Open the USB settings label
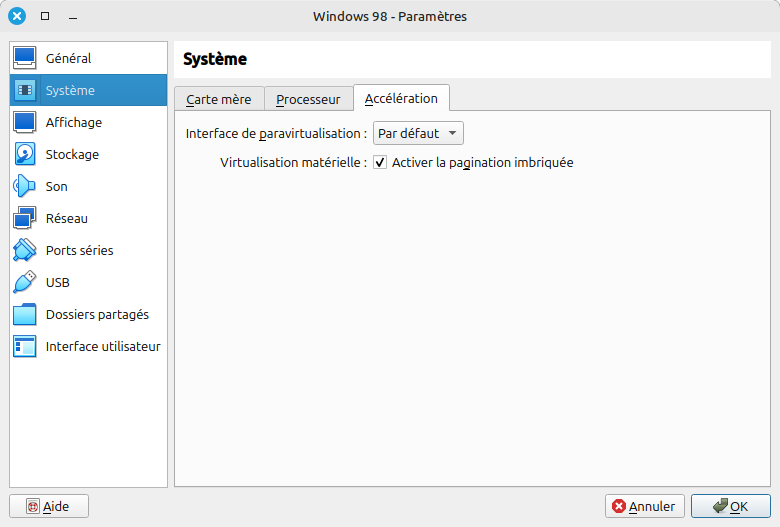This screenshot has height=527, width=780. coord(58,282)
